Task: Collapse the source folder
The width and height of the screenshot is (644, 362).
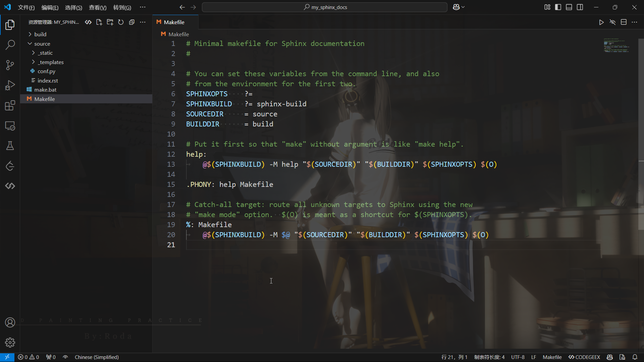Action: point(42,44)
